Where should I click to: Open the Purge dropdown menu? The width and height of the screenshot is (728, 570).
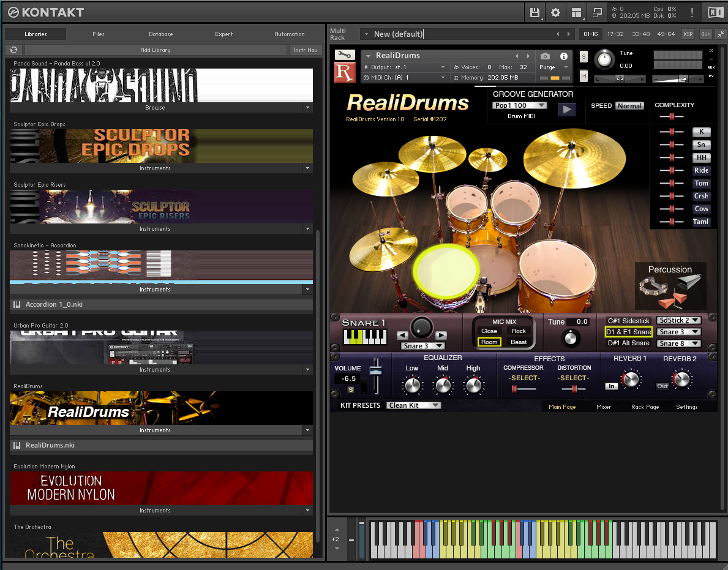coord(554,67)
